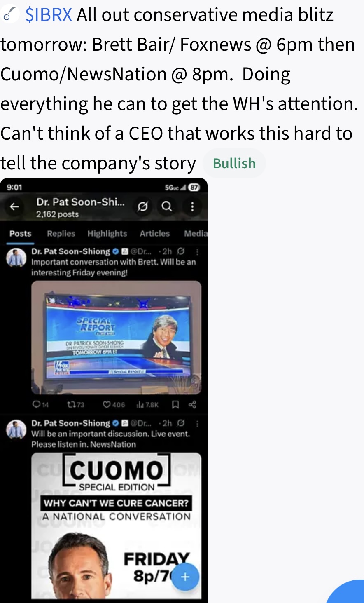Viewport: 364px width, 603px height.
Task: Tap the poster's avatar icon beside $IBRX
Action: (x=10, y=15)
